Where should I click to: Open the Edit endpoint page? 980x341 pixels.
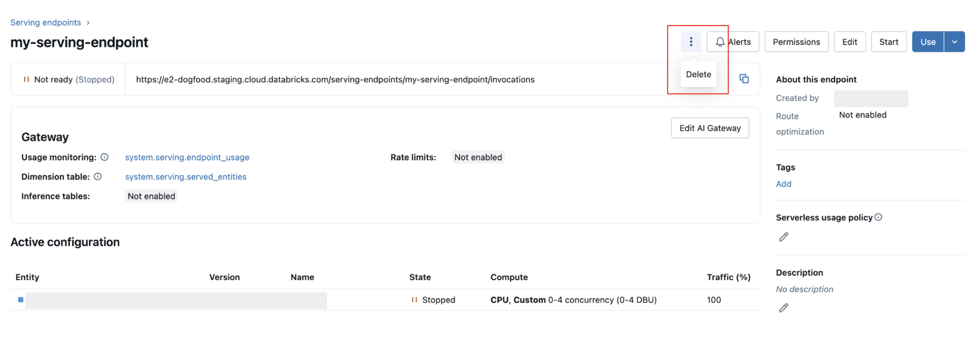tap(850, 41)
